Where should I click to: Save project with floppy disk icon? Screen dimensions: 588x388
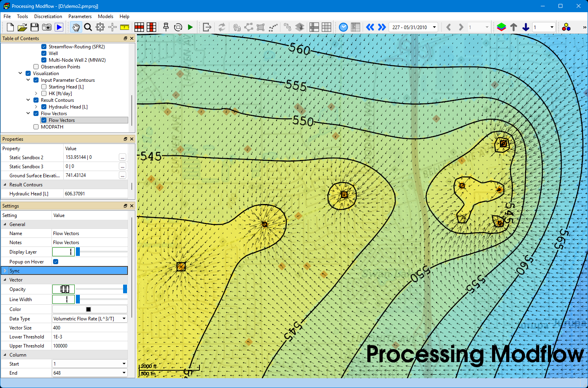coord(35,27)
